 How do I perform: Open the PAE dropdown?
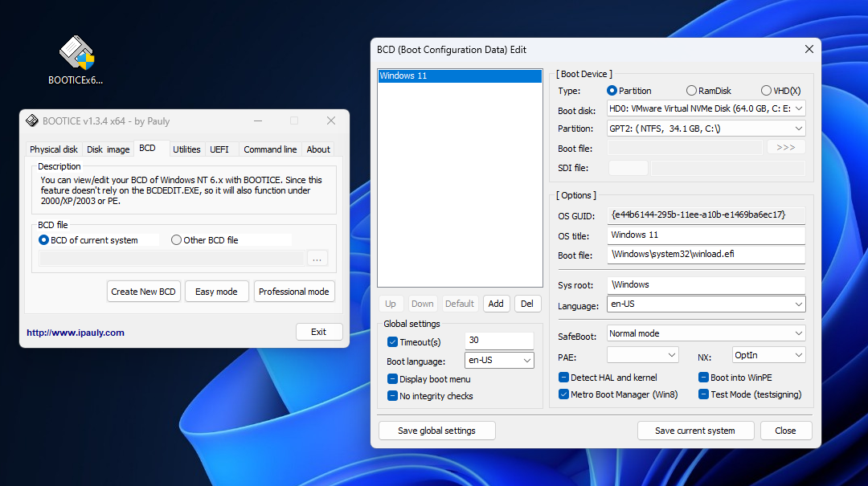tap(643, 355)
